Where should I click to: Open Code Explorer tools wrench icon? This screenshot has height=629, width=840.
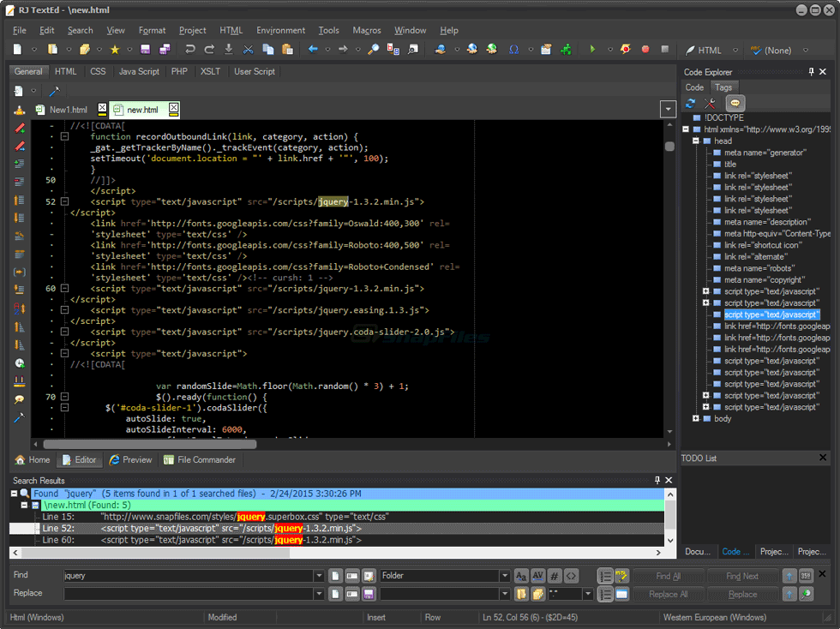click(711, 104)
